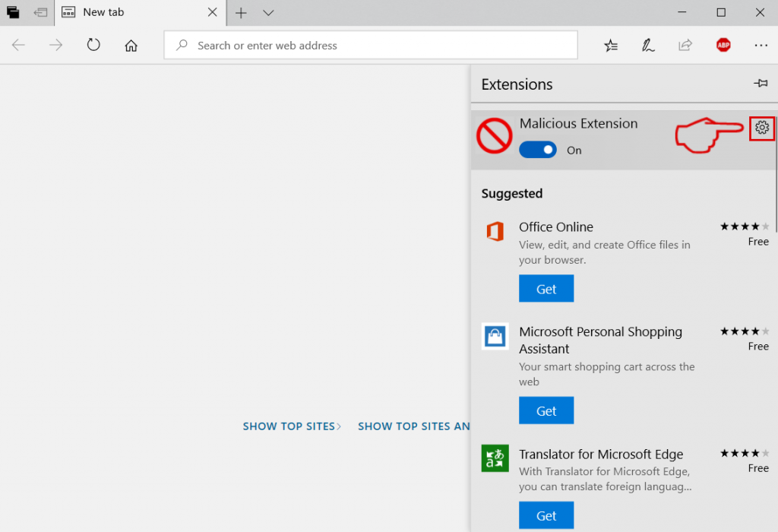Click the Add notes pen icon

(648, 46)
